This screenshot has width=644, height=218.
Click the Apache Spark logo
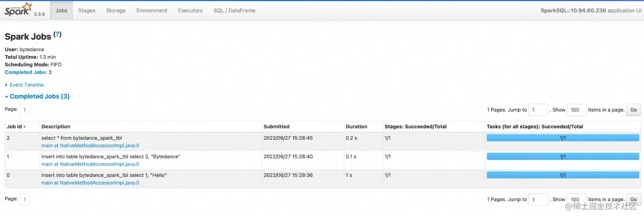pyautogui.click(x=18, y=9)
